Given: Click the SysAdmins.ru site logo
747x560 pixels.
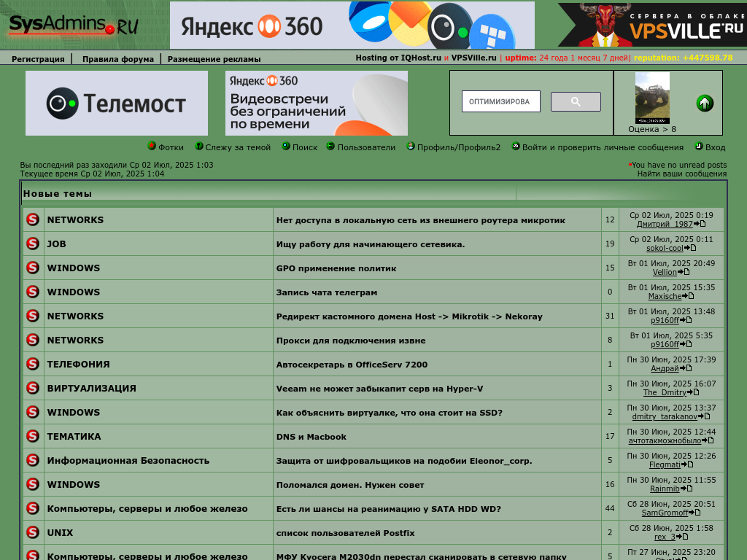Looking at the screenshot, I should (x=73, y=26).
